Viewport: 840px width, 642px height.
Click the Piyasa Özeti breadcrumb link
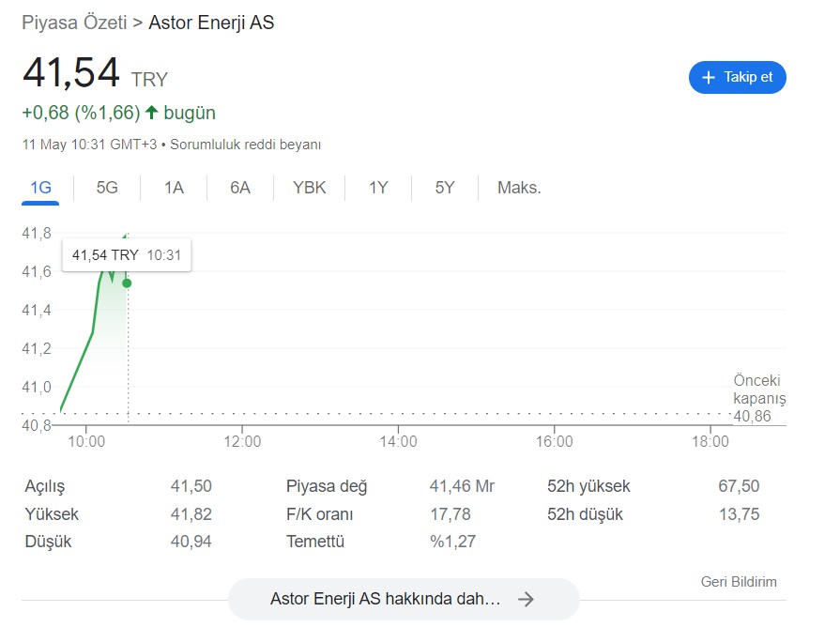74,23
